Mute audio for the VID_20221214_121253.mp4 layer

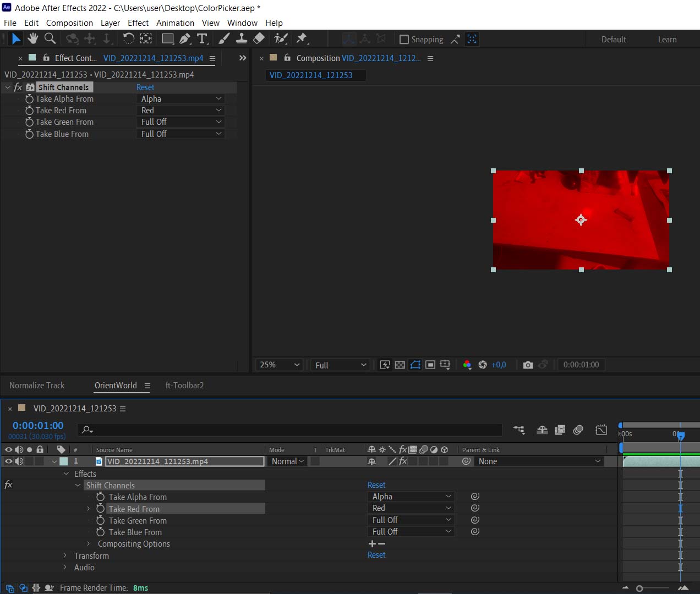click(18, 461)
